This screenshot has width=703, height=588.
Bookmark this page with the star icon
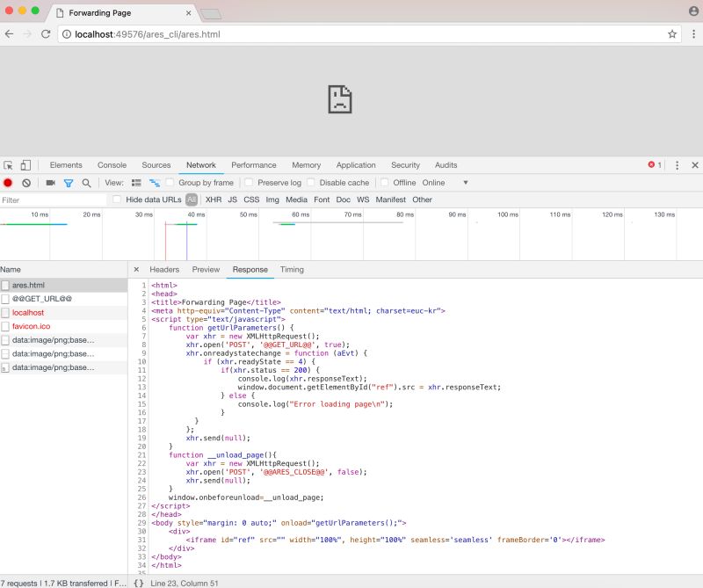pyautogui.click(x=672, y=34)
